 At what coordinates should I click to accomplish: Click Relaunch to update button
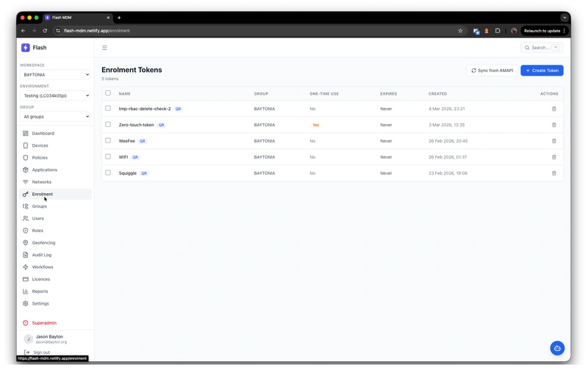544,31
